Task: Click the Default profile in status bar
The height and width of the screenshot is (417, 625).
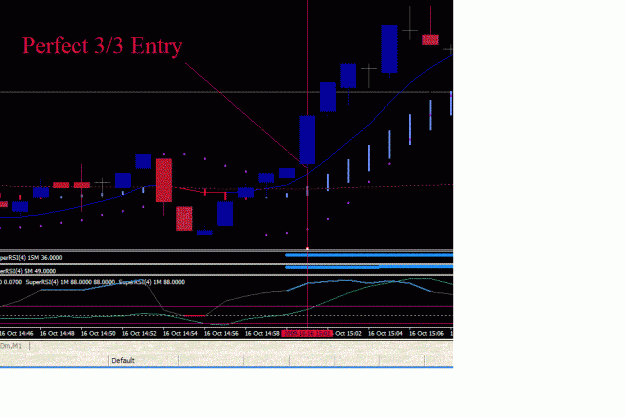Action: pyautogui.click(x=123, y=361)
